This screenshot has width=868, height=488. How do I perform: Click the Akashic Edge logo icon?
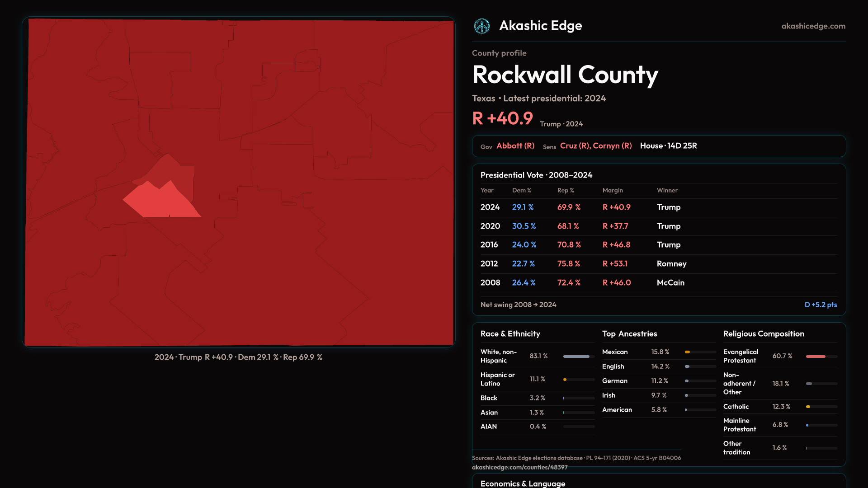482,26
